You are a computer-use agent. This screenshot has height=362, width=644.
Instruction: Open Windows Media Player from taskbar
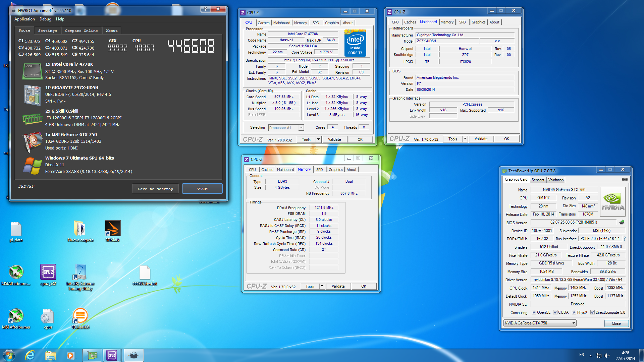coord(70,355)
